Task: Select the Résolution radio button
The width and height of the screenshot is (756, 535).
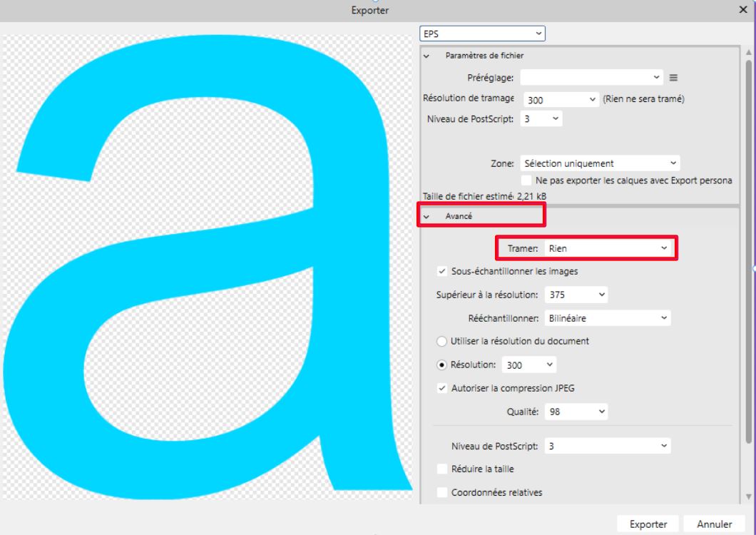Action: [441, 365]
